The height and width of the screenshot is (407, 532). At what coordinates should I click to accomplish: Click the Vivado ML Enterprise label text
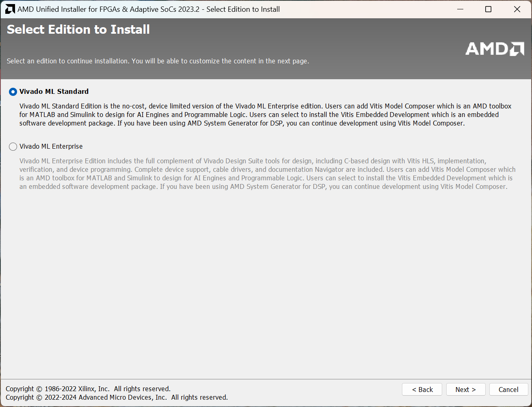(51, 147)
